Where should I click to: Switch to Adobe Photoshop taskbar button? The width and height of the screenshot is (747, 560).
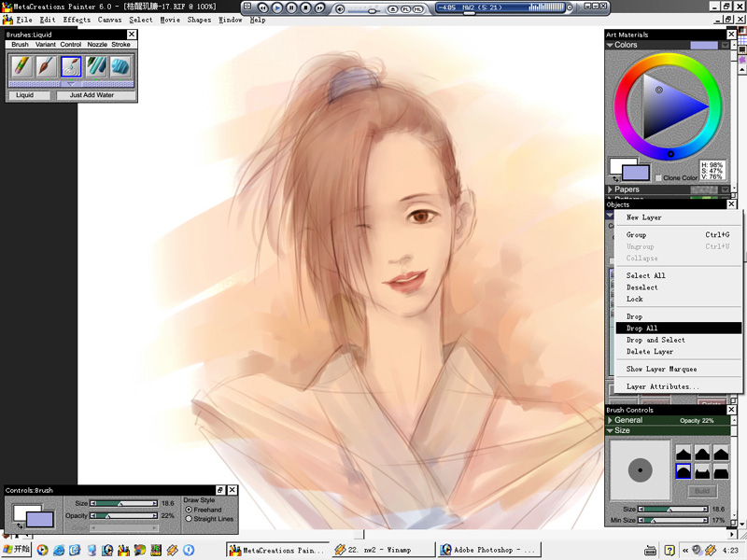(x=488, y=550)
